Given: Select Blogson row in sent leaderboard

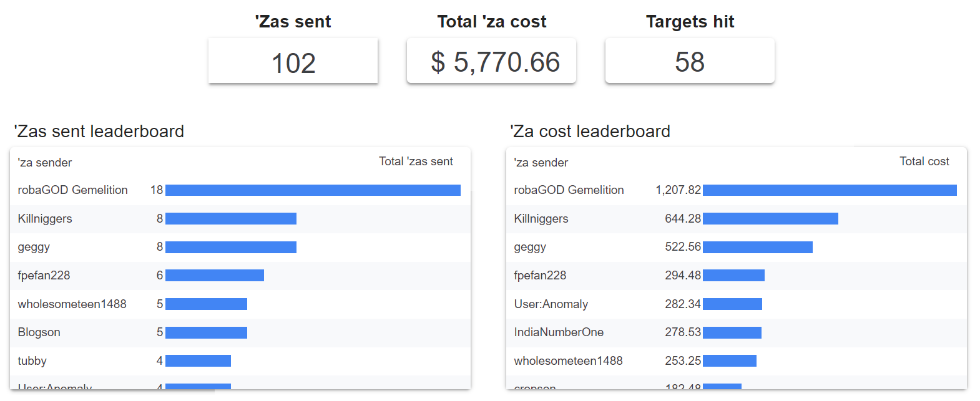Looking at the screenshot, I should tap(39, 332).
